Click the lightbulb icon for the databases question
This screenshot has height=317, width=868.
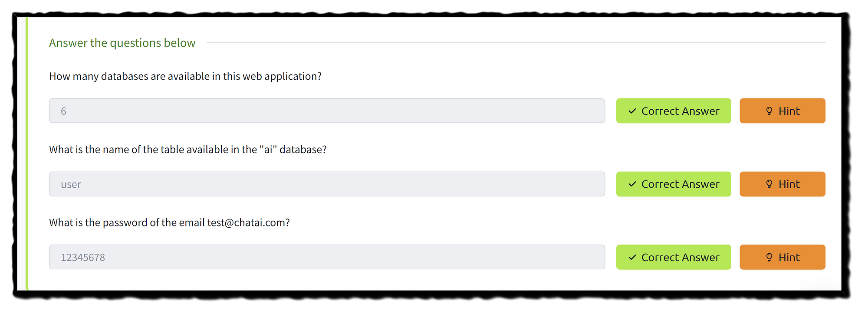[x=769, y=111]
